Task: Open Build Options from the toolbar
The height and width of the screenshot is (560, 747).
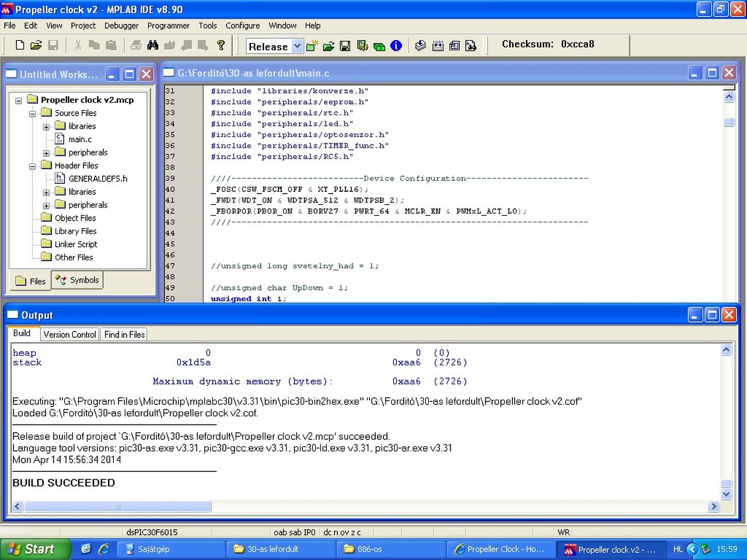Action: pos(362,46)
